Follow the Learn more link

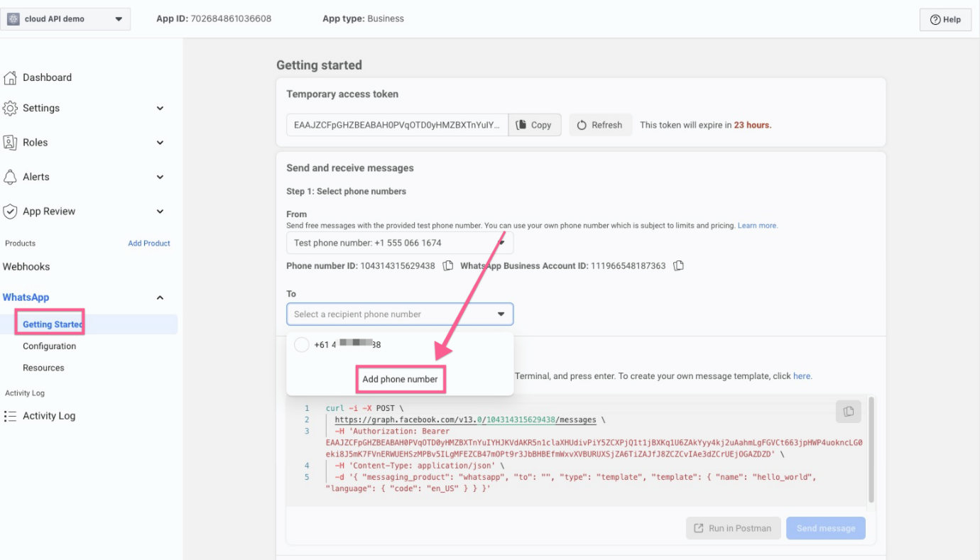[x=758, y=226]
